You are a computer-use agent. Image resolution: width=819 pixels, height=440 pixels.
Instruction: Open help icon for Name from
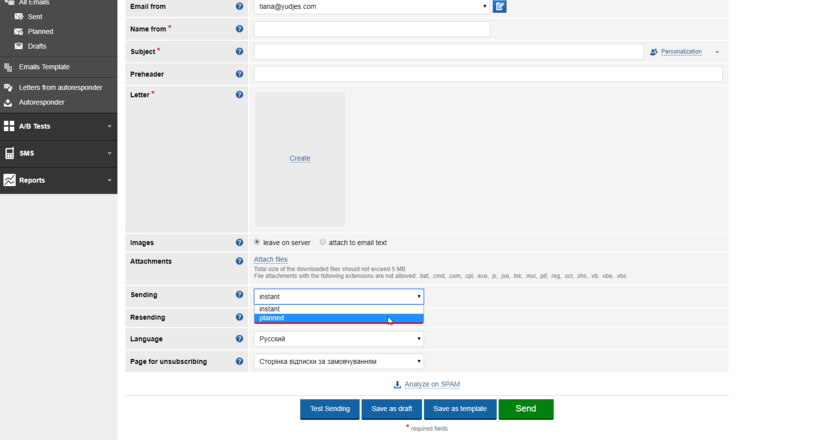coord(239,29)
